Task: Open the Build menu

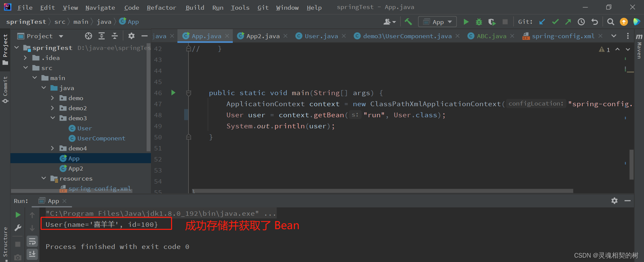Action: (x=195, y=7)
